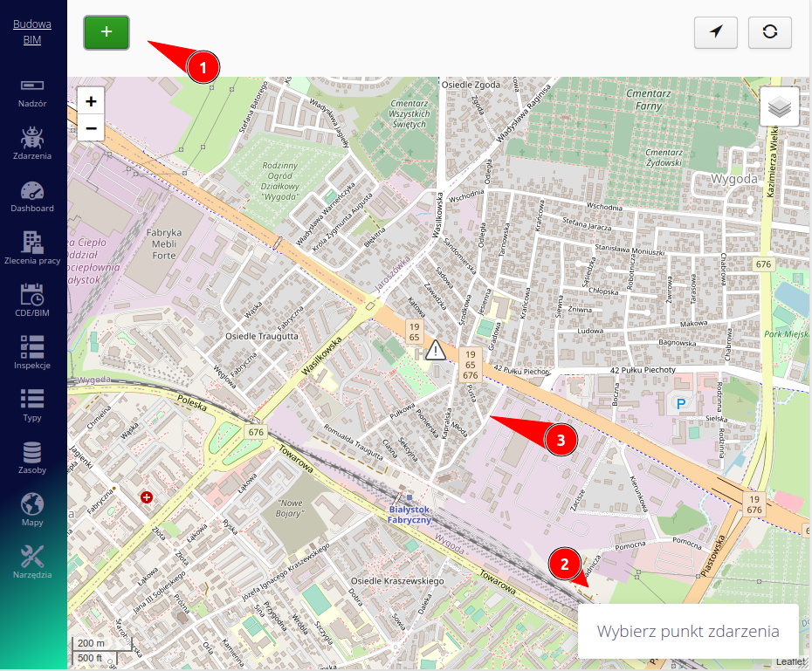The width and height of the screenshot is (812, 671).
Task: Zoom in on the map
Action: pos(91,101)
